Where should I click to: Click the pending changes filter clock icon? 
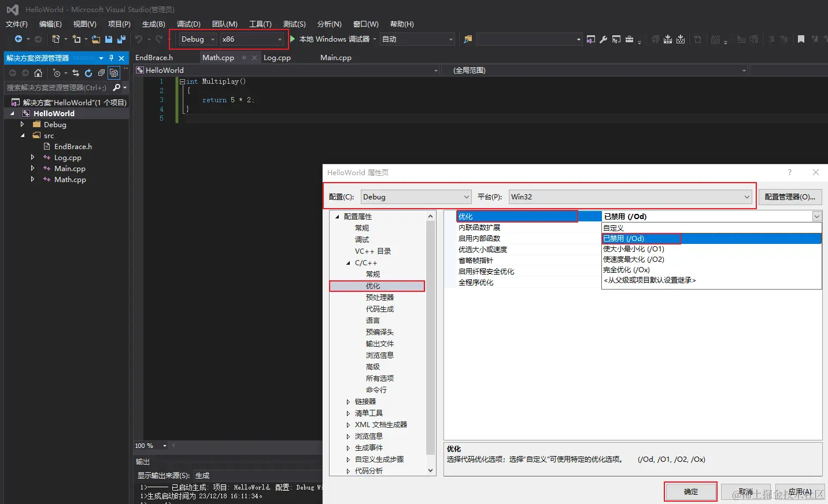coord(57,73)
